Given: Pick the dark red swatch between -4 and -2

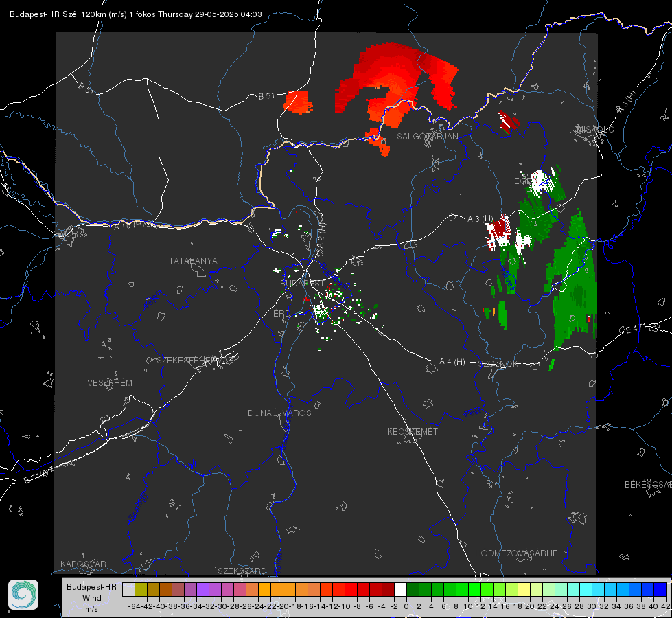Looking at the screenshot, I should 389,589.
